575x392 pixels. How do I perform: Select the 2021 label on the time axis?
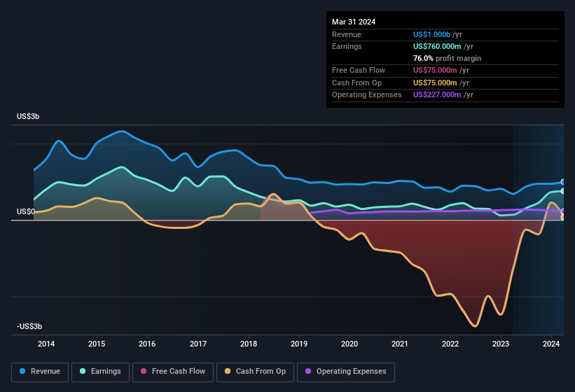(x=400, y=344)
